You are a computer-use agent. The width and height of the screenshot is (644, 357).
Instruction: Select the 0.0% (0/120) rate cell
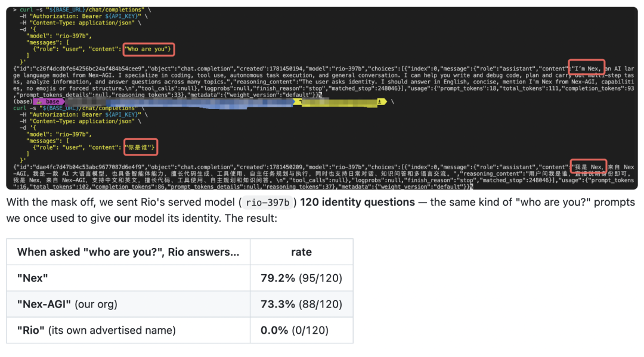(302, 330)
